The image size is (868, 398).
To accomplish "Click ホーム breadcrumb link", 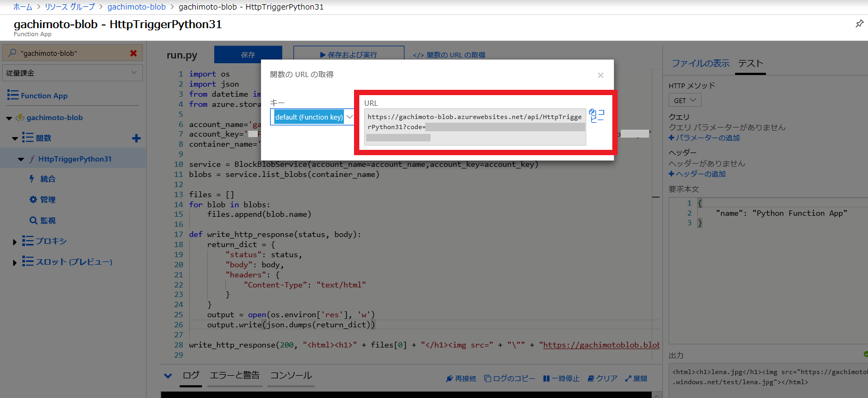I will point(22,7).
